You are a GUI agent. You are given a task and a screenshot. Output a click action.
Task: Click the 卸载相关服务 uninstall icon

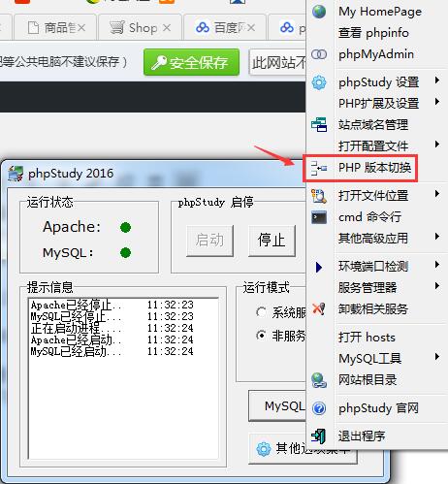(x=319, y=309)
